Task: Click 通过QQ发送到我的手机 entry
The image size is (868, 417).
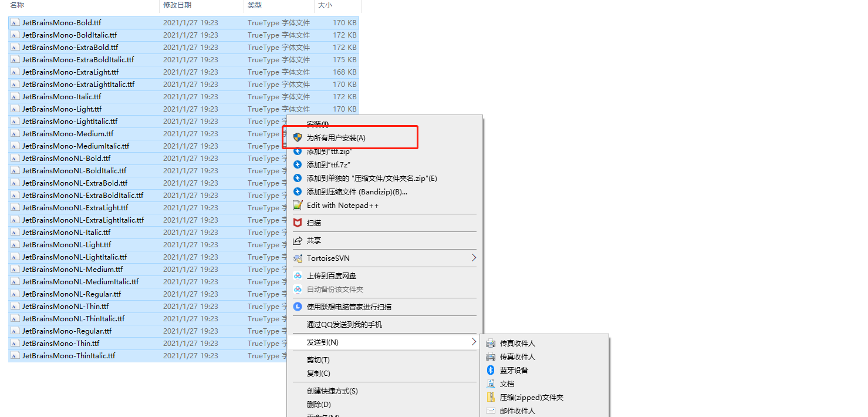Action: pos(345,324)
